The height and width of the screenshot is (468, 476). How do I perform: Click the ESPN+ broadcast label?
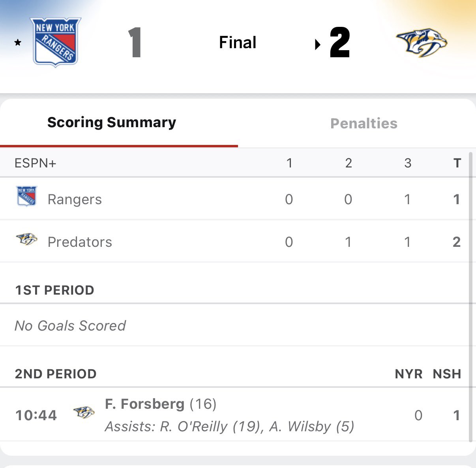(36, 163)
